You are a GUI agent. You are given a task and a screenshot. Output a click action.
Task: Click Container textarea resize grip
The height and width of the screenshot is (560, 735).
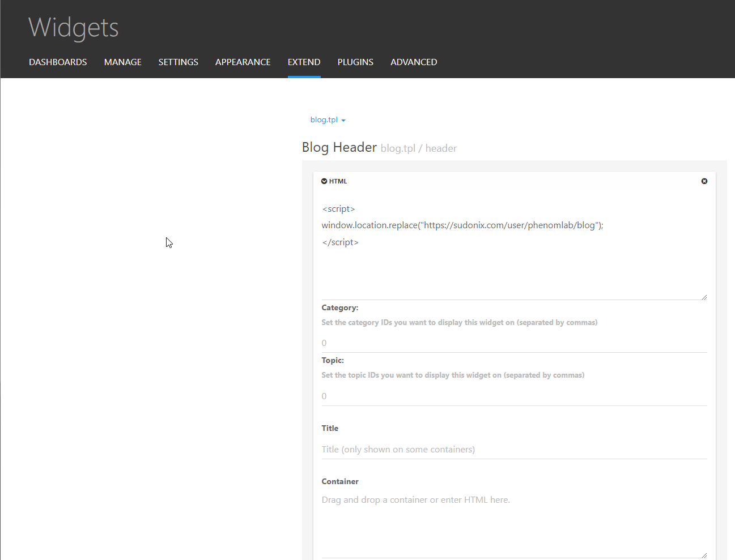point(704,555)
